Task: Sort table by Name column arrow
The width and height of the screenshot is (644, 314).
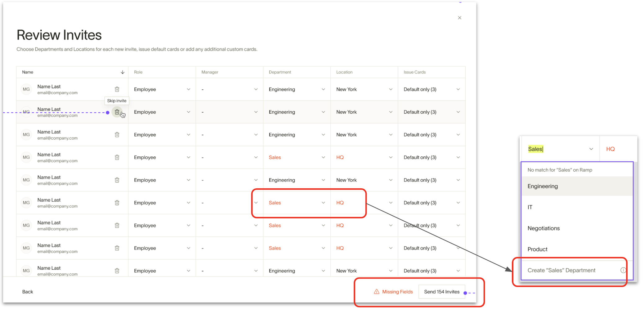Action: pos(123,72)
